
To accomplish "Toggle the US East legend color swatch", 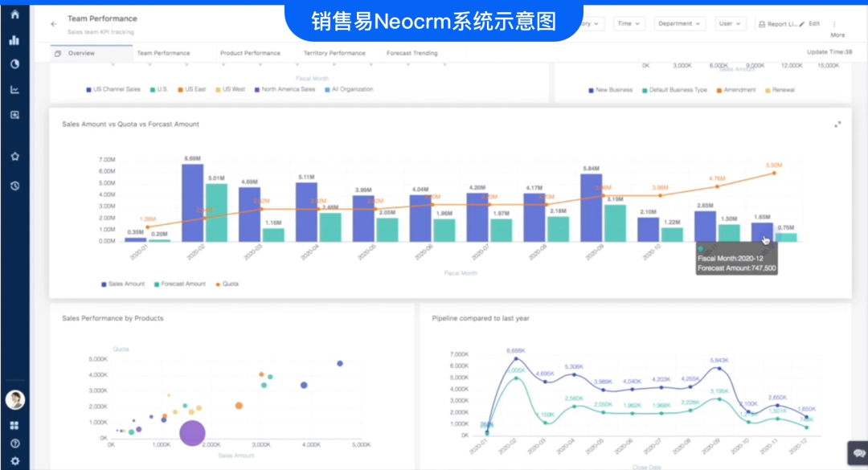I will tap(181, 89).
